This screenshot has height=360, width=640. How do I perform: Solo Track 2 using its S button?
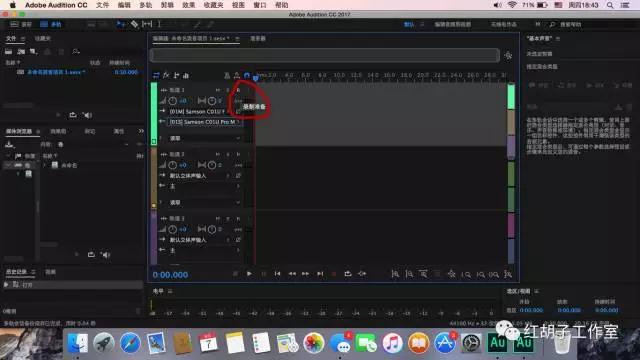point(228,154)
